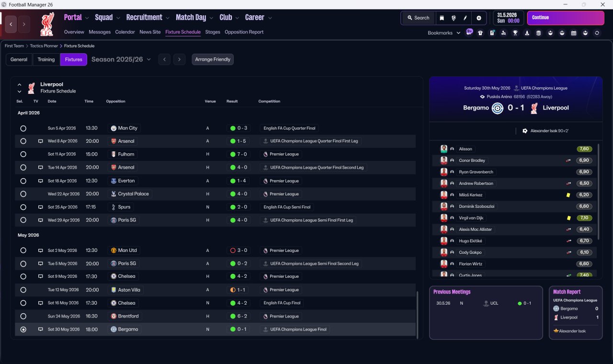Click the Liverpool club crest logo

pos(47,24)
